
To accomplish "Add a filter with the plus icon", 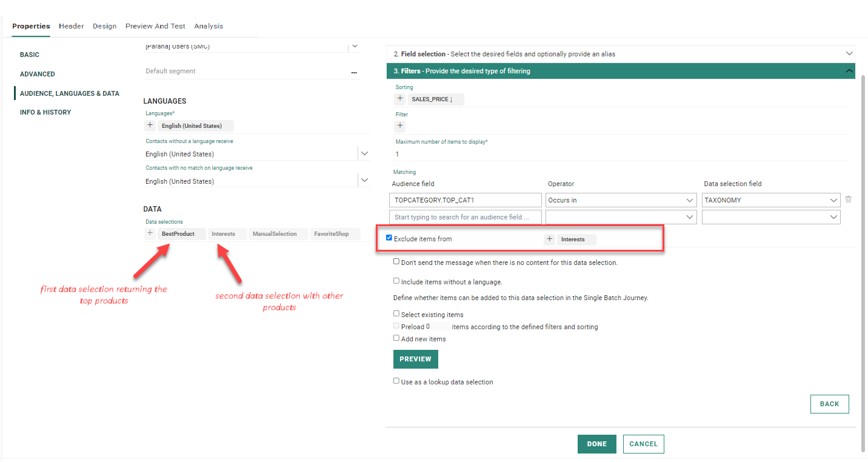I will (x=400, y=126).
